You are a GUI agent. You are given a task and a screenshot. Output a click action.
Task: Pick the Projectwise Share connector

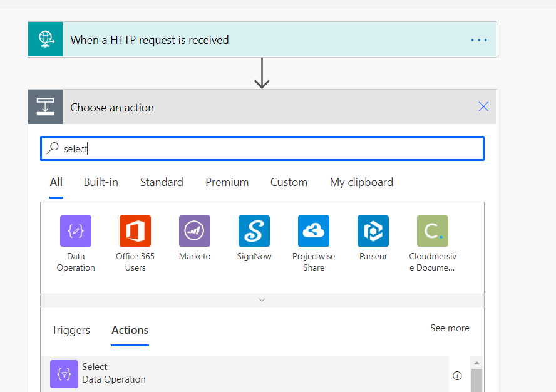tap(314, 231)
